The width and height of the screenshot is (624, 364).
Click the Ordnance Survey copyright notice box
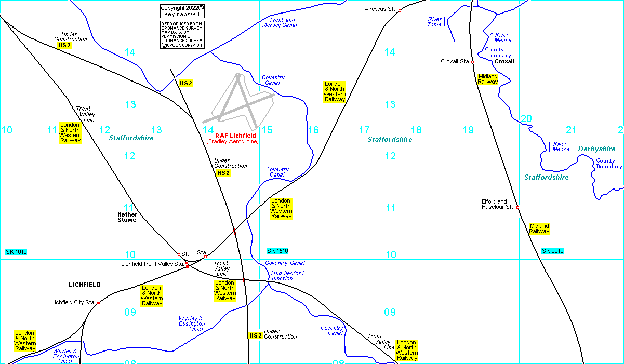[x=182, y=35]
